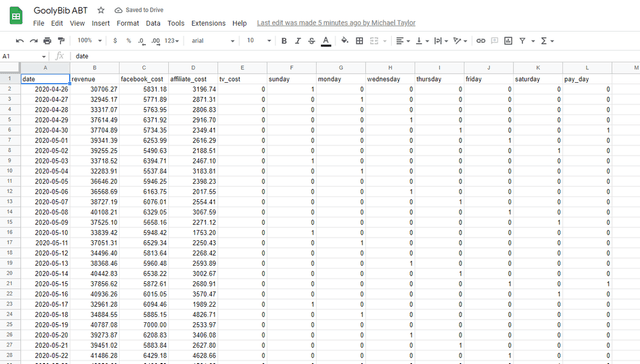This screenshot has height=364, width=640.
Task: Open the Insert menu
Action: click(x=100, y=23)
